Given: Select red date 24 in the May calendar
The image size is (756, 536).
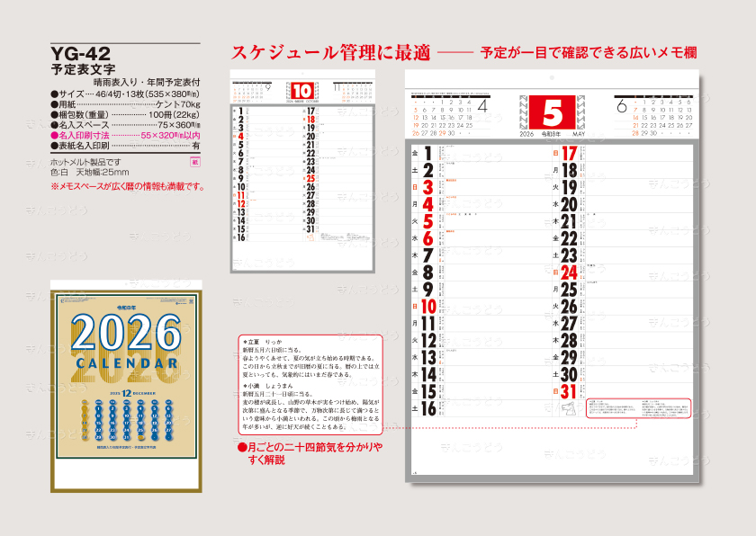Looking at the screenshot, I should pyautogui.click(x=570, y=272).
